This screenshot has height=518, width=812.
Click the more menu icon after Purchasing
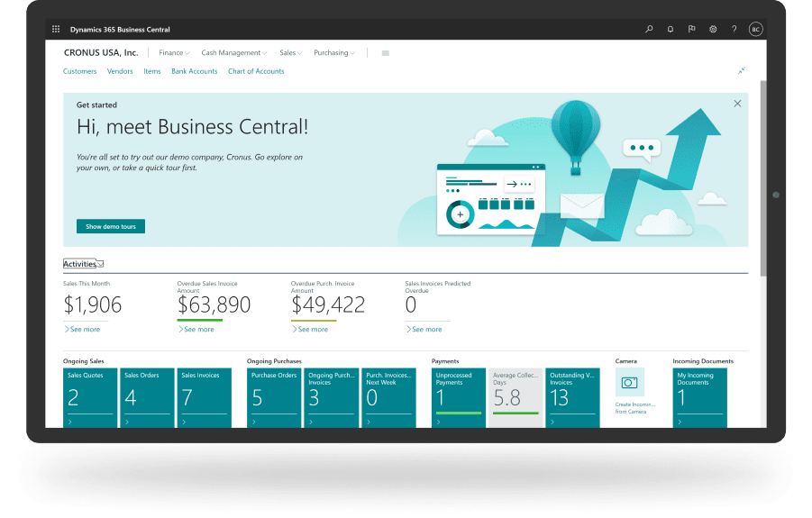coord(386,53)
